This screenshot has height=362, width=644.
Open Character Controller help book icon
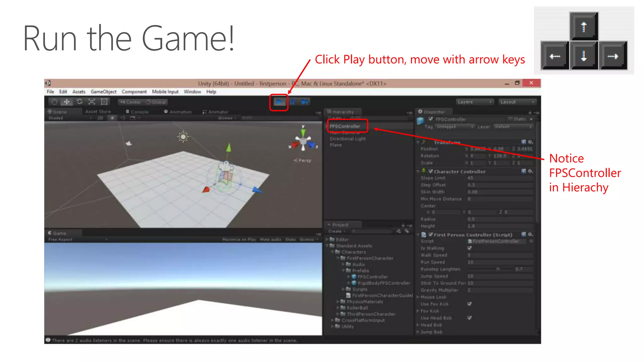524,171
